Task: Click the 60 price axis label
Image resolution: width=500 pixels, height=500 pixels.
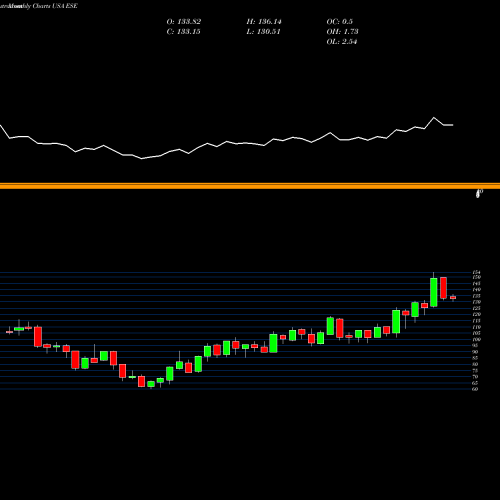Action: (x=475, y=389)
